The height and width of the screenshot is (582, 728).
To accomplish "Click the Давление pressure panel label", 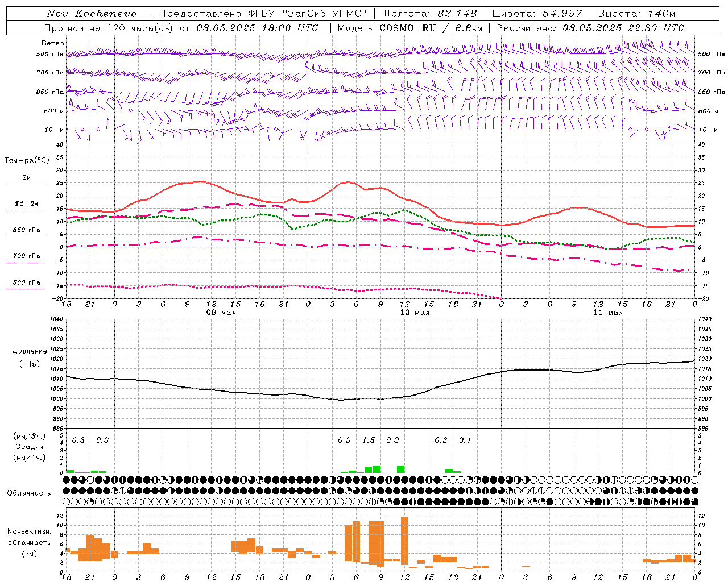I will pyautogui.click(x=30, y=351).
